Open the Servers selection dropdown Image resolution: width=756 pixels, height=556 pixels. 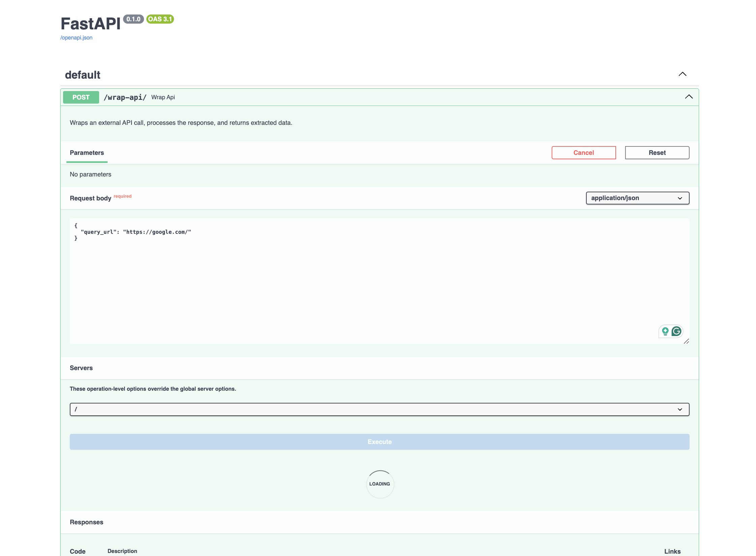(379, 409)
